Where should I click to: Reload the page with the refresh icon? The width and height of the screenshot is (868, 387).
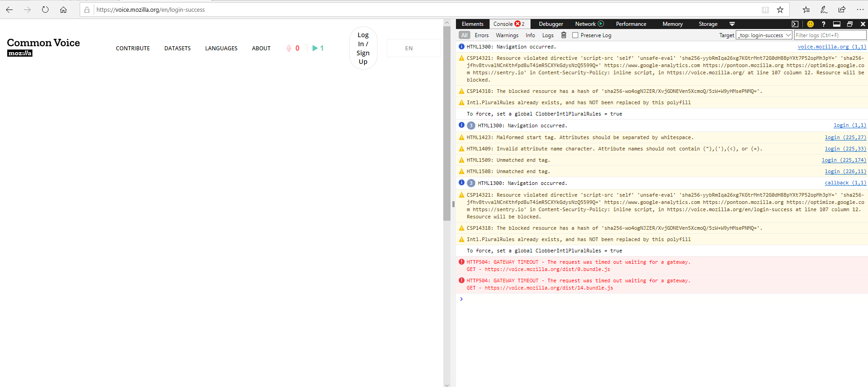pyautogui.click(x=45, y=10)
